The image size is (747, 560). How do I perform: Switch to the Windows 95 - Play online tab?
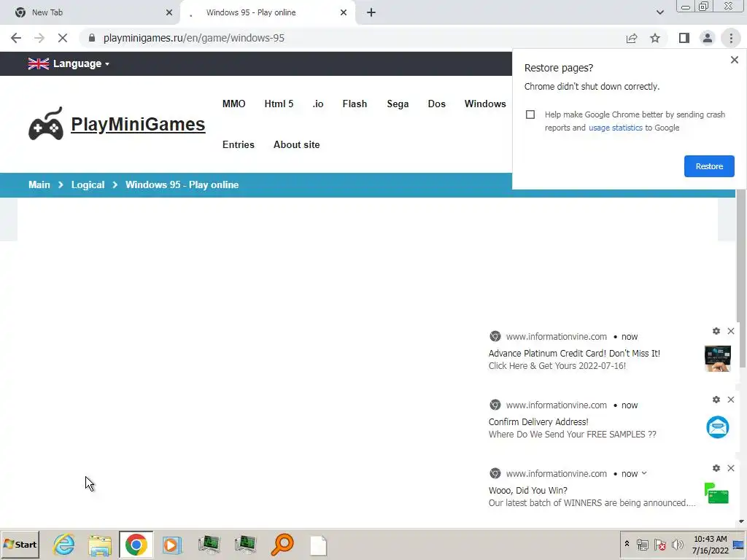point(267,12)
